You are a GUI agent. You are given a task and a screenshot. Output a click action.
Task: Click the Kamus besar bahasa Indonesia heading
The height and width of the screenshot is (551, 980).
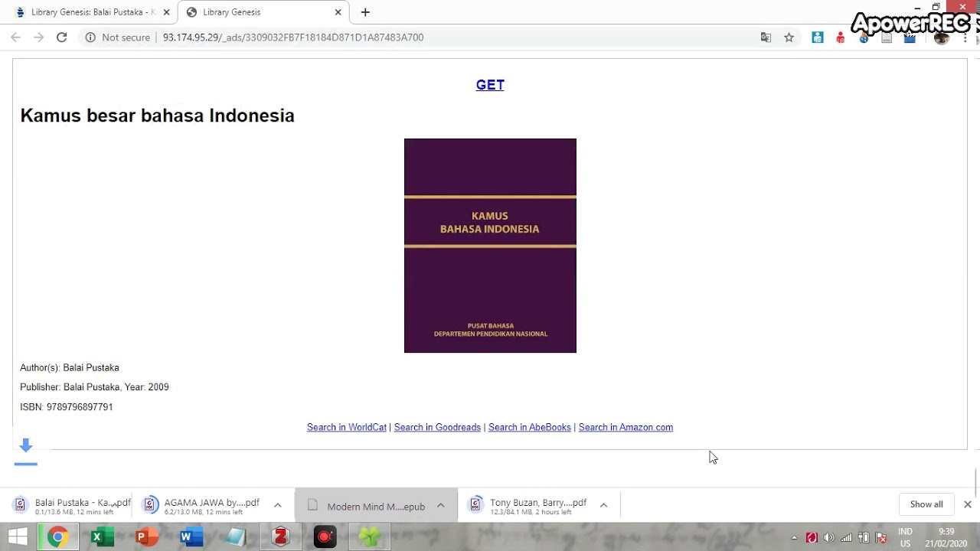pyautogui.click(x=157, y=116)
